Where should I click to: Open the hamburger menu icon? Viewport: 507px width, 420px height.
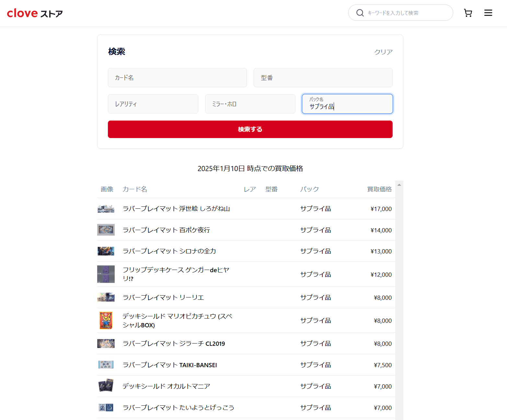point(488,13)
